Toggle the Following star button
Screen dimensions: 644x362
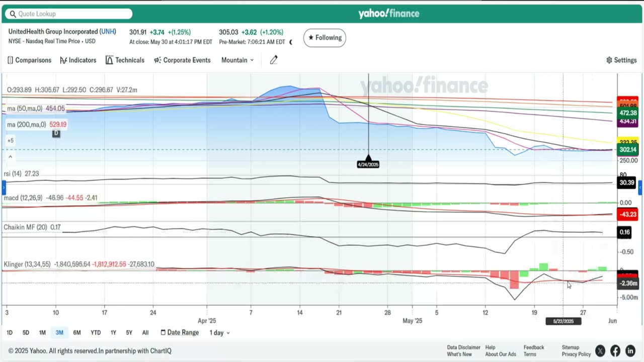click(x=325, y=38)
